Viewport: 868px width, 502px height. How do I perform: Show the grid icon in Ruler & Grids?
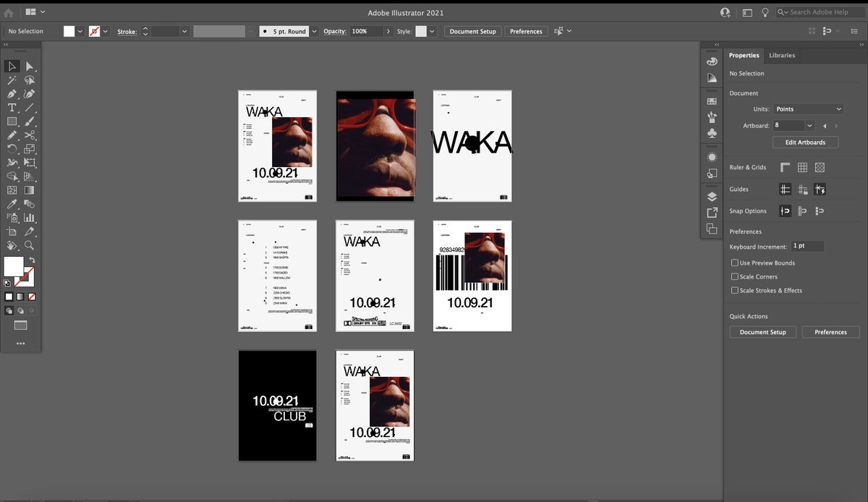point(802,167)
